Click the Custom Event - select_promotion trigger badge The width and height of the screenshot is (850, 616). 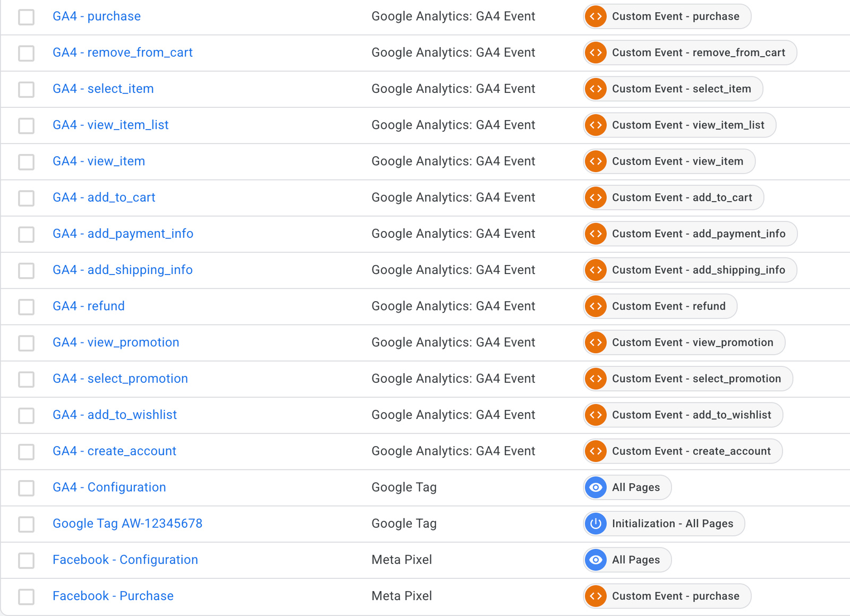point(687,379)
